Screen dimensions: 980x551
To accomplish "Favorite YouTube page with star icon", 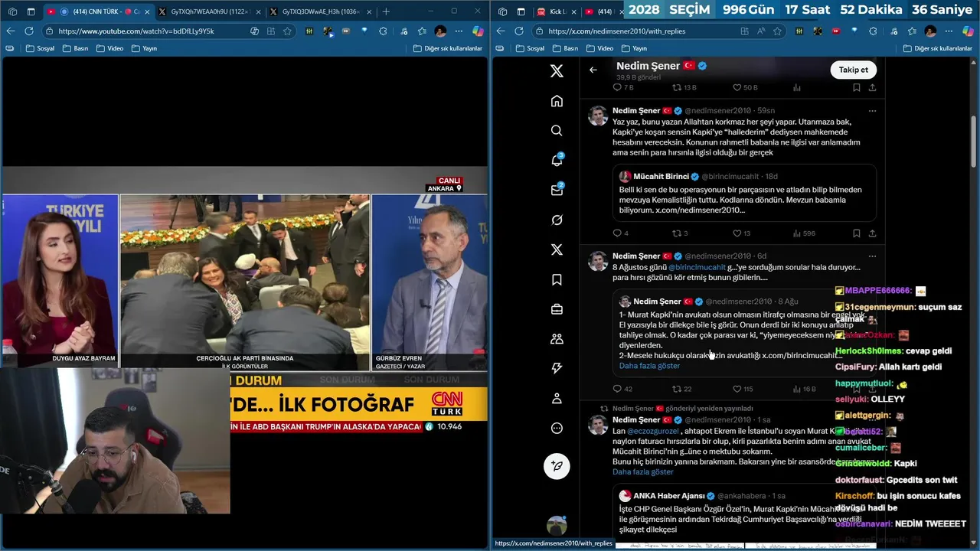I will click(x=287, y=31).
